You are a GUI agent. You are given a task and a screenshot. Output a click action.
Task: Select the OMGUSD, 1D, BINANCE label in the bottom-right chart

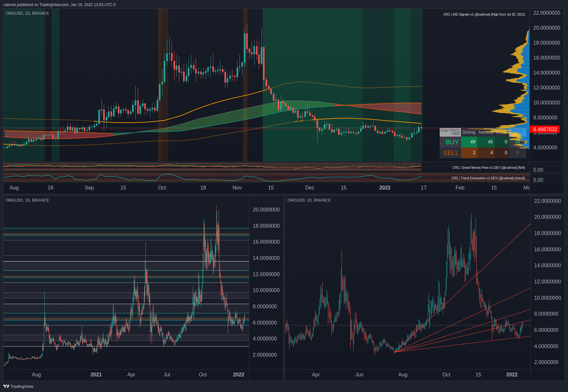click(309, 200)
